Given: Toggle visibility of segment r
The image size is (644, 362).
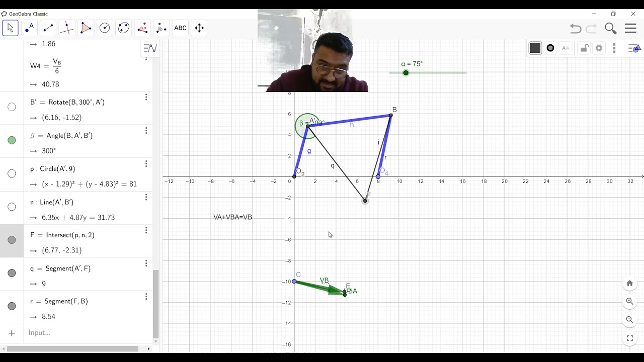Looking at the screenshot, I should pyautogui.click(x=12, y=306).
